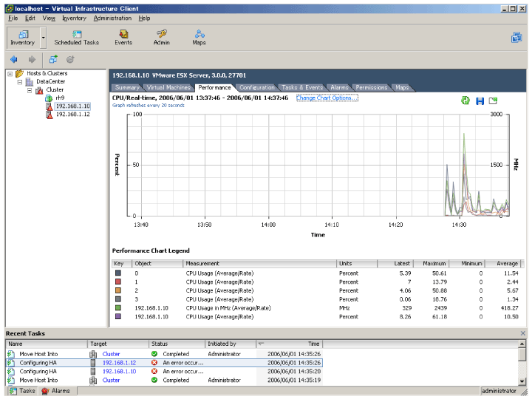Click the Configuring HA task icon for 192.168.1.10

[11, 372]
